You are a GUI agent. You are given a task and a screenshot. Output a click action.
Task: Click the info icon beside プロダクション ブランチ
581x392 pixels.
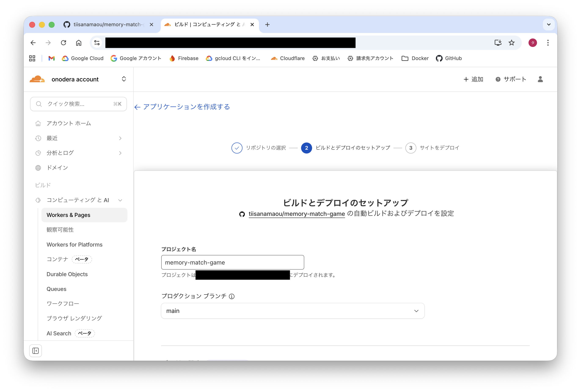232,296
